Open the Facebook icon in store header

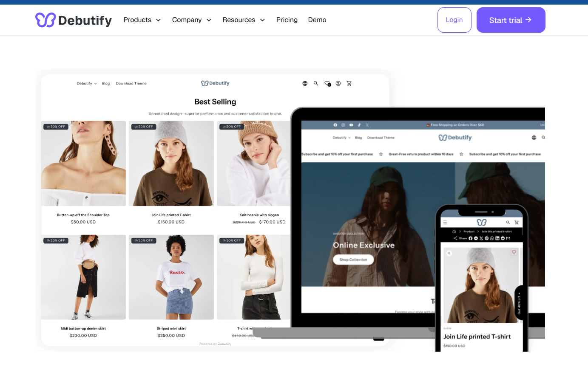click(x=335, y=125)
